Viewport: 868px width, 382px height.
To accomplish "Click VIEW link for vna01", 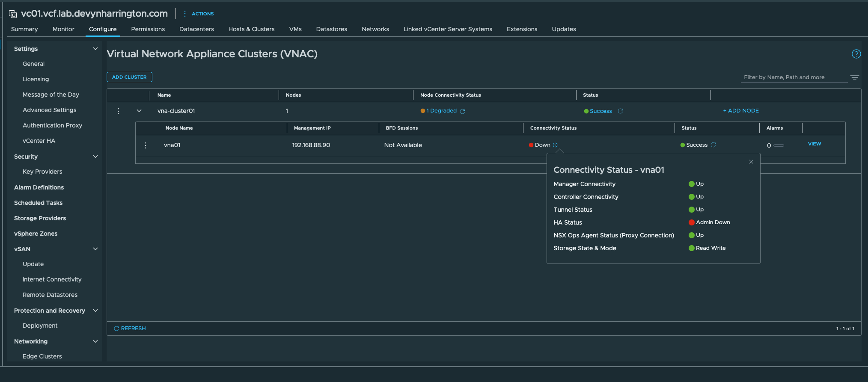I will point(814,144).
